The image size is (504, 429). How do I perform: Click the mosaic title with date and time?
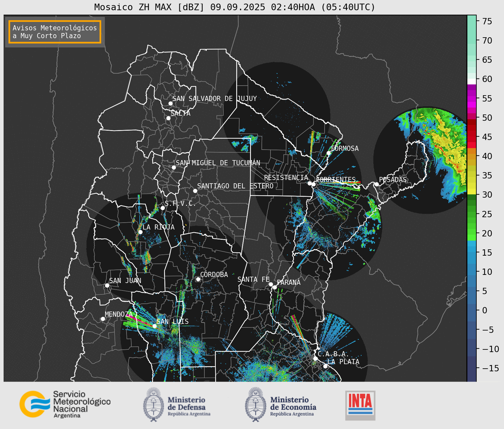235,7
